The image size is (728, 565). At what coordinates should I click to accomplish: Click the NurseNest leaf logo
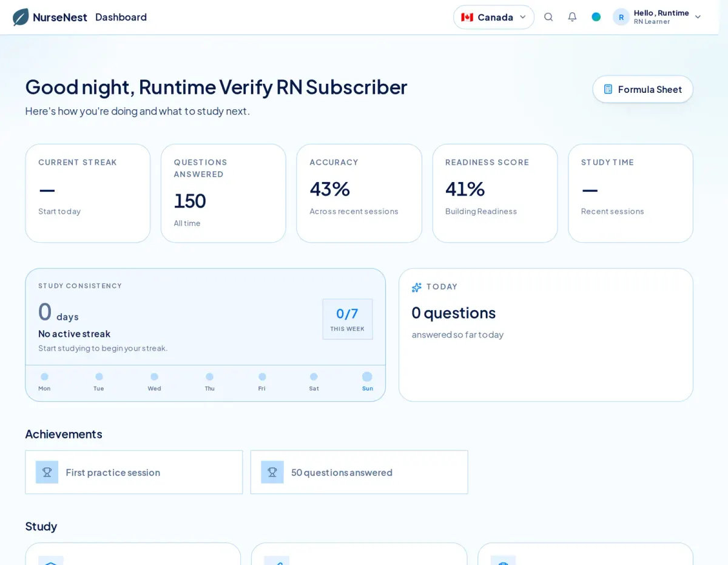pos(21,17)
